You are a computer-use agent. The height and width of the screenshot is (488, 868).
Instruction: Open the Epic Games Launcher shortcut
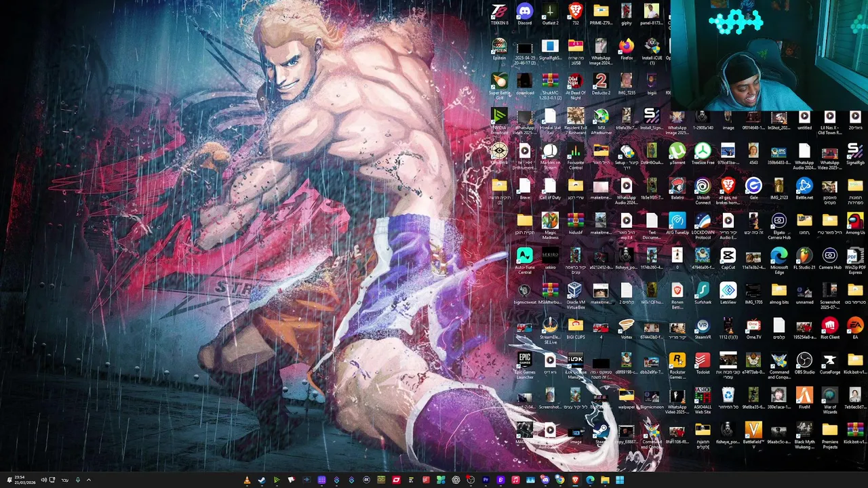[524, 367]
